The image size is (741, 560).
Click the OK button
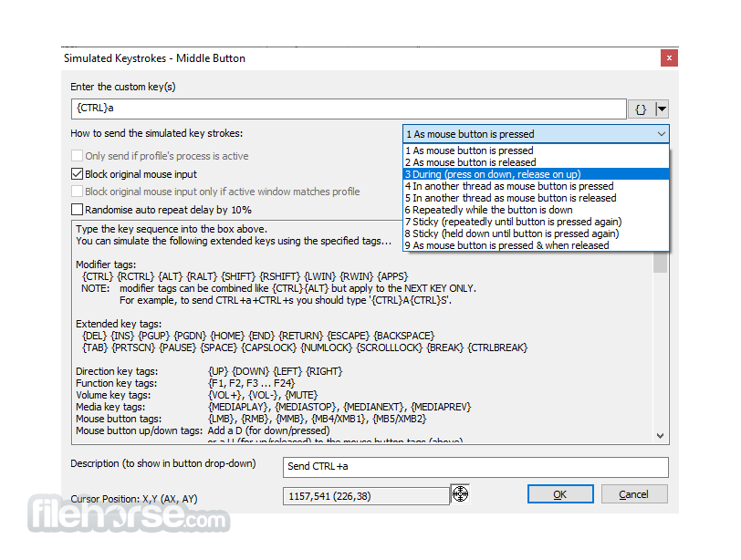coord(559,493)
